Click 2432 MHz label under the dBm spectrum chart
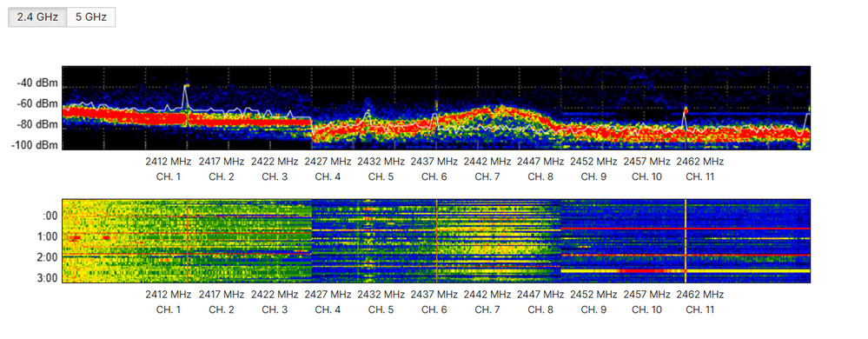 [x=381, y=162]
